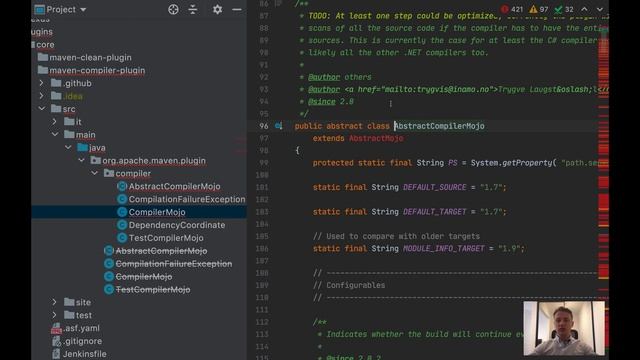Click the .gitignore file type icon

(56, 341)
